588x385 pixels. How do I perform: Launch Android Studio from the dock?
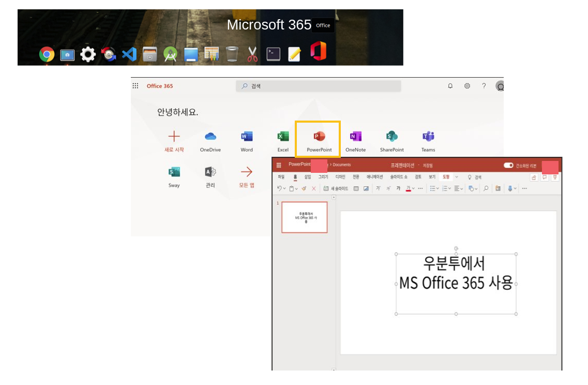(x=170, y=54)
